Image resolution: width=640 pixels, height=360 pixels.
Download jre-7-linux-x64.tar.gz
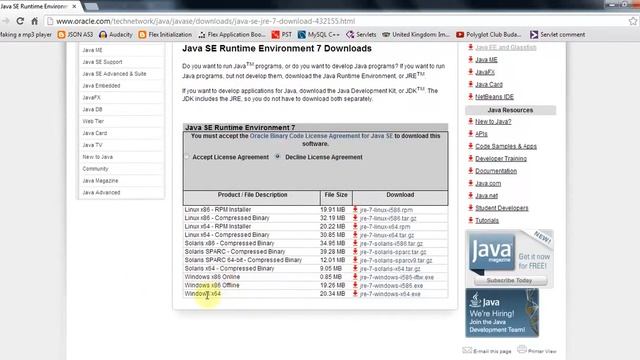[x=387, y=235]
